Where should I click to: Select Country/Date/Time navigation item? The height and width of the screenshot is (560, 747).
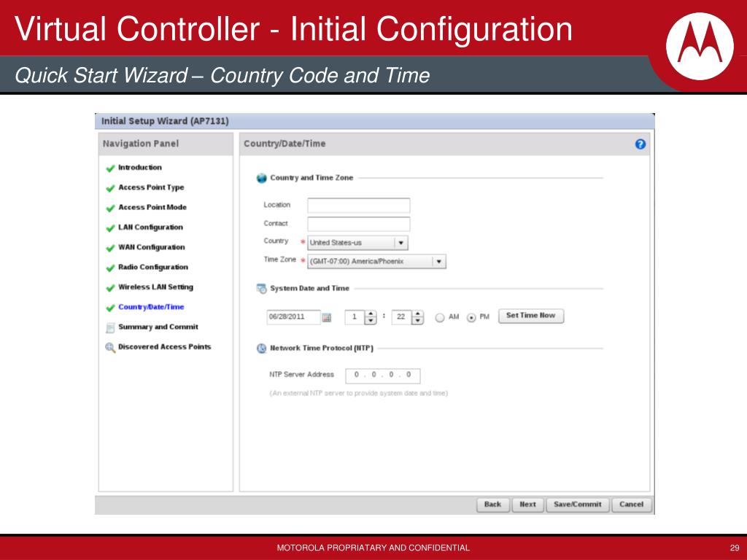tap(151, 308)
